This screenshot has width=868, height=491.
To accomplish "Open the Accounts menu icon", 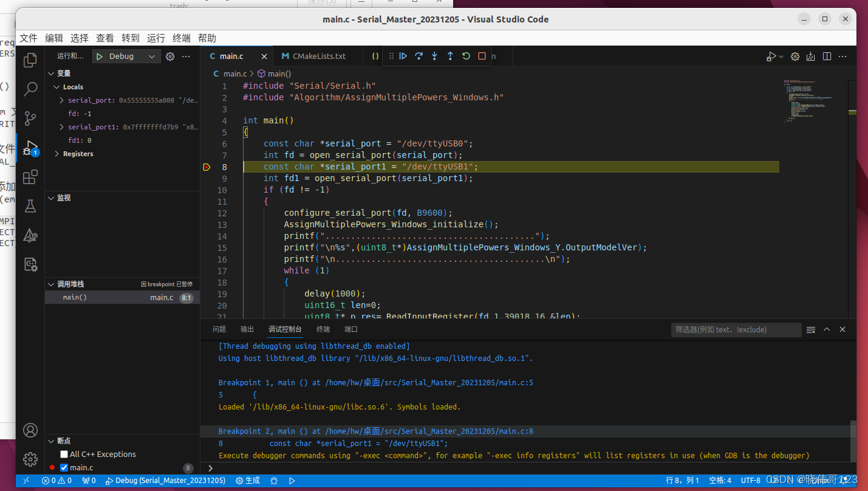I will [30, 430].
